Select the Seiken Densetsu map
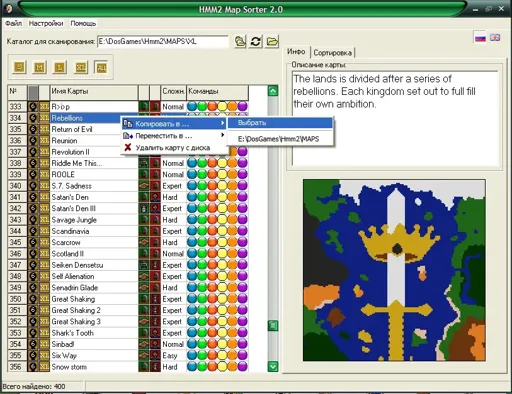The height and width of the screenshot is (394, 512). [x=128, y=265]
